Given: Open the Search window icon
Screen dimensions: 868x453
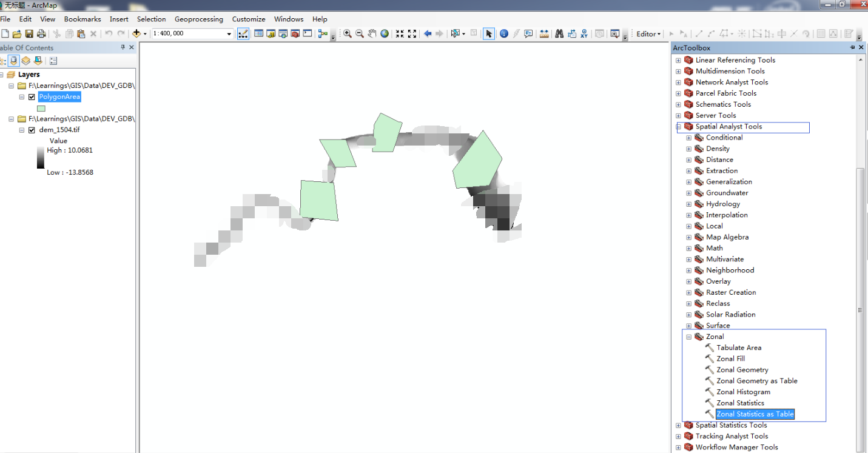Looking at the screenshot, I should [x=283, y=34].
